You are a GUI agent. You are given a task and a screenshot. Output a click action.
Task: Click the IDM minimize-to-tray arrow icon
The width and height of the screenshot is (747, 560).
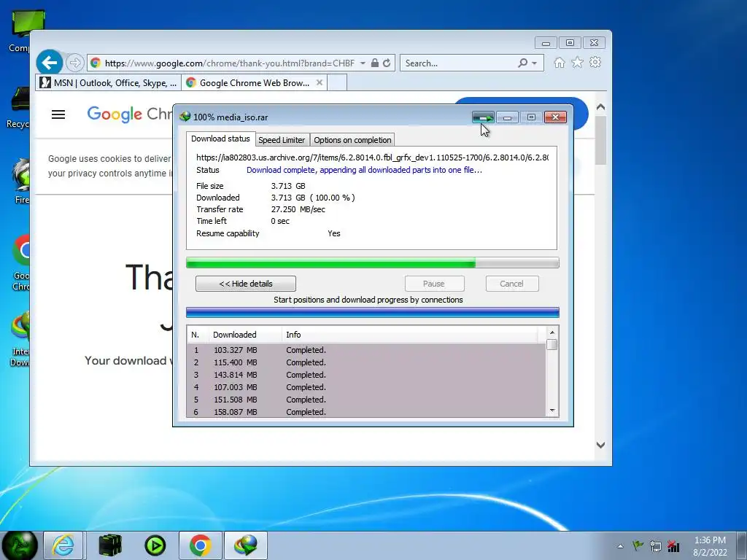point(483,117)
